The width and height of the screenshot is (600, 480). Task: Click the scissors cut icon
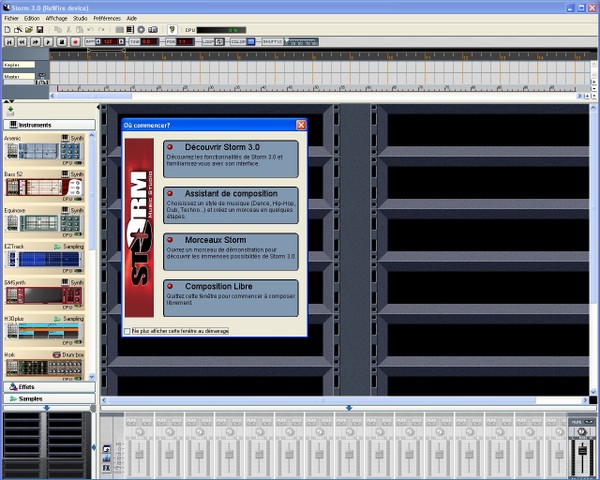click(69, 30)
